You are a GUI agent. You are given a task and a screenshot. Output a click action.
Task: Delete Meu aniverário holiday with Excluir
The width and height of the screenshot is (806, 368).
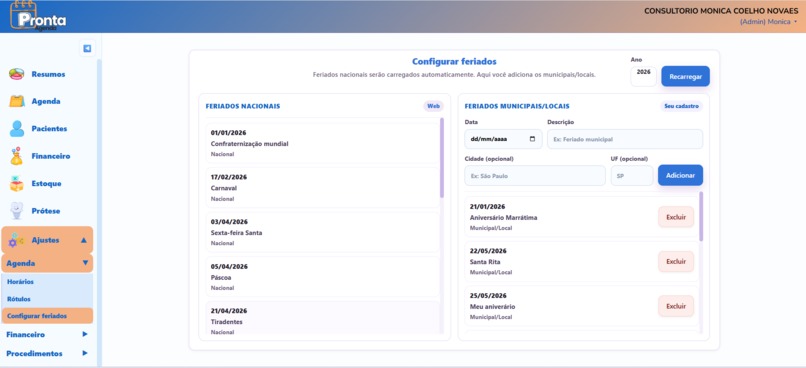[676, 306]
